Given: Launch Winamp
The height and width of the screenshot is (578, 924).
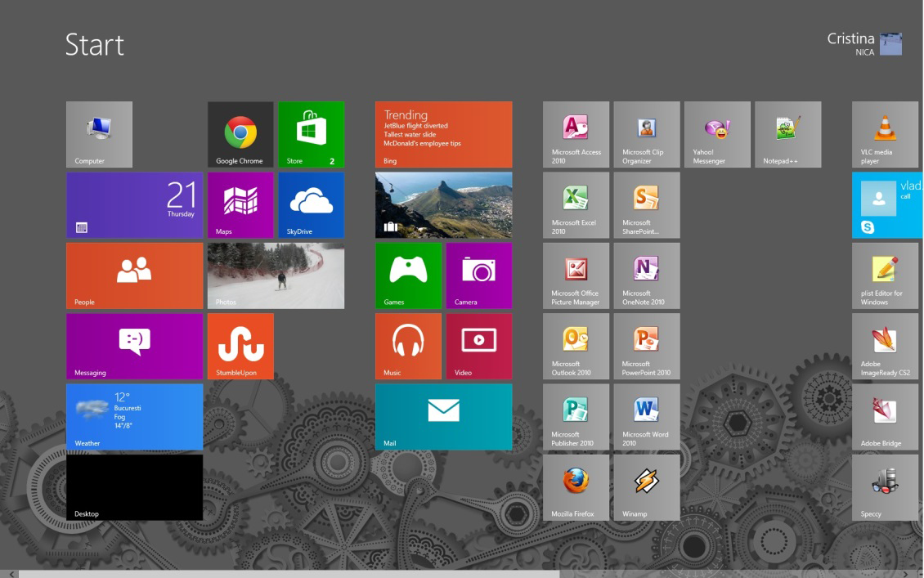Looking at the screenshot, I should pos(647,487).
